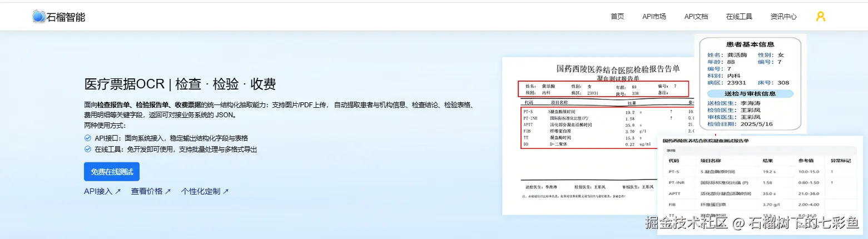Image resolution: width=868 pixels, height=239 pixels.
Task: Click the 异常标记 column header
Action: point(840,160)
